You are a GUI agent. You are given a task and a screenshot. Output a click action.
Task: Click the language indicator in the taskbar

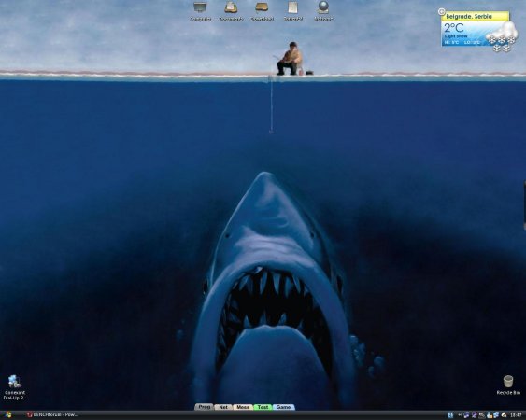click(x=450, y=415)
